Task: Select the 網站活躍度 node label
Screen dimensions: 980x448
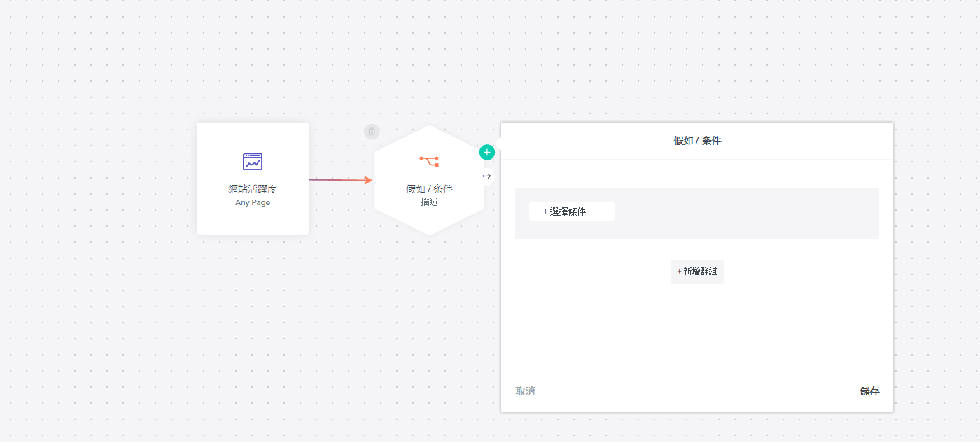Action: 253,189
